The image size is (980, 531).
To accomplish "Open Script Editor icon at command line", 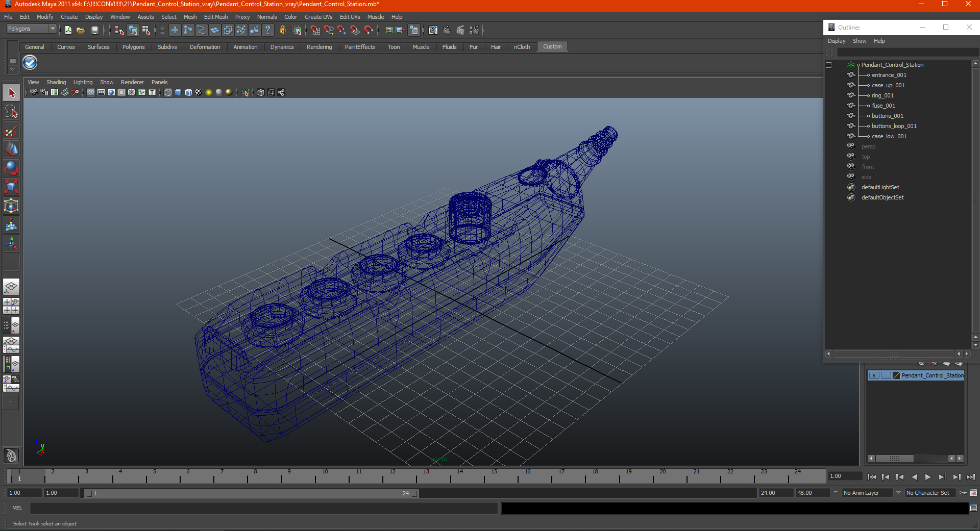I will 973,508.
